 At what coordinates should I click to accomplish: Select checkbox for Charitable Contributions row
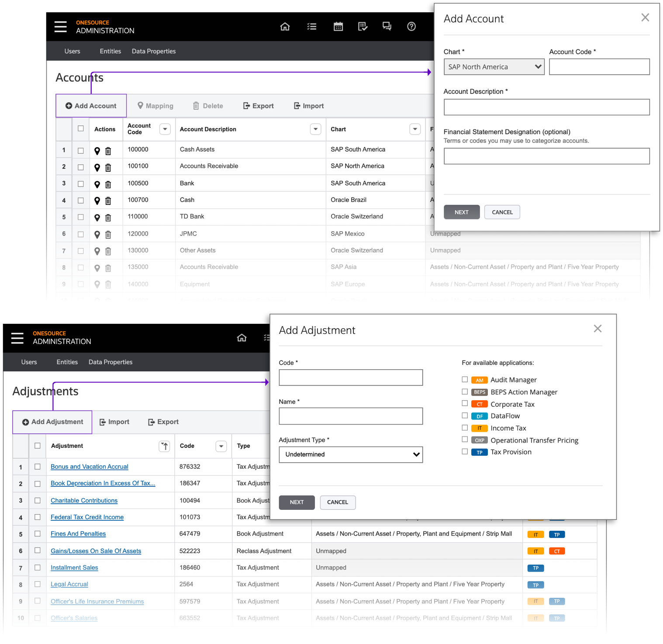click(38, 500)
